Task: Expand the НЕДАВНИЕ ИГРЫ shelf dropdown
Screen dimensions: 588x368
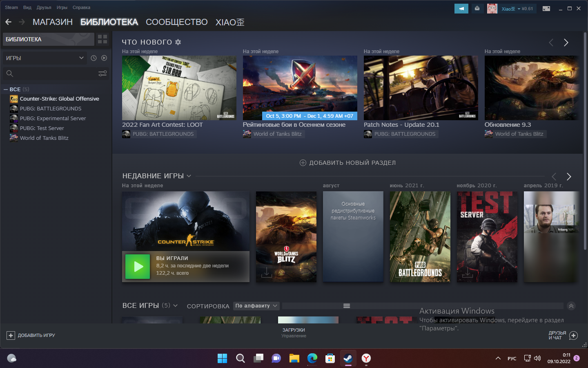Action: [x=189, y=176]
